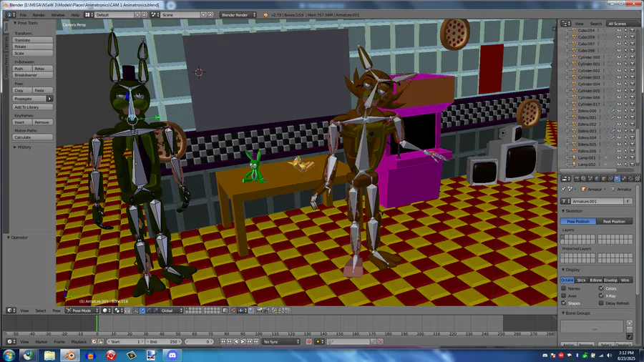The width and height of the screenshot is (644, 362).
Task: Open File Explorer from the taskbar
Action: pos(49,356)
